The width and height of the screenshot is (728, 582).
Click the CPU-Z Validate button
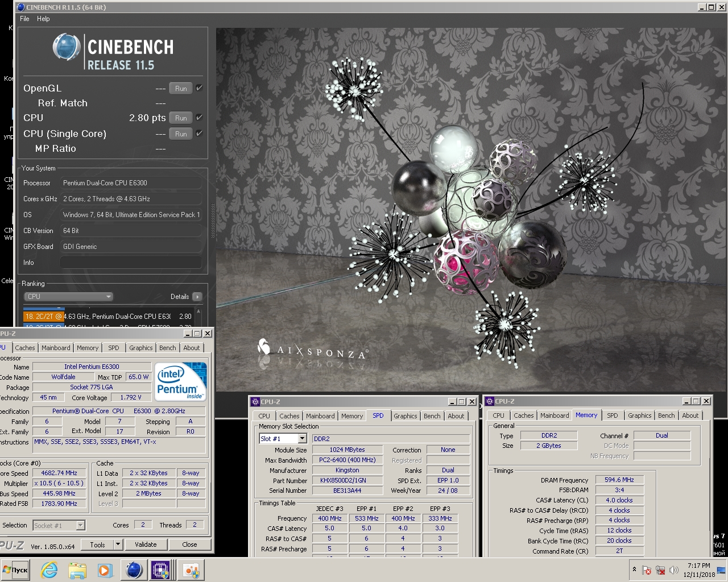146,544
